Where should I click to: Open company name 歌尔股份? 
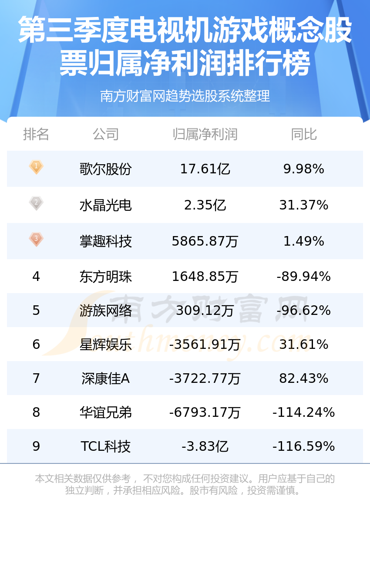pos(106,169)
